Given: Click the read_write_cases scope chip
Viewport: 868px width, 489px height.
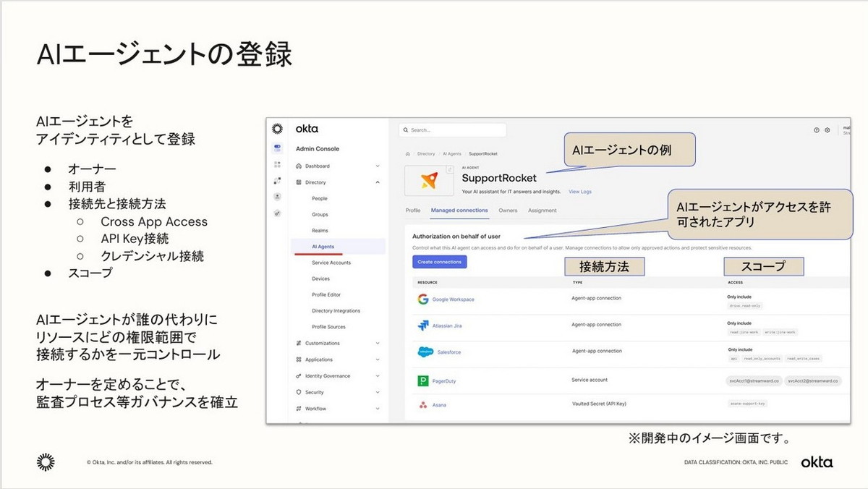Looking at the screenshot, I should click(804, 358).
